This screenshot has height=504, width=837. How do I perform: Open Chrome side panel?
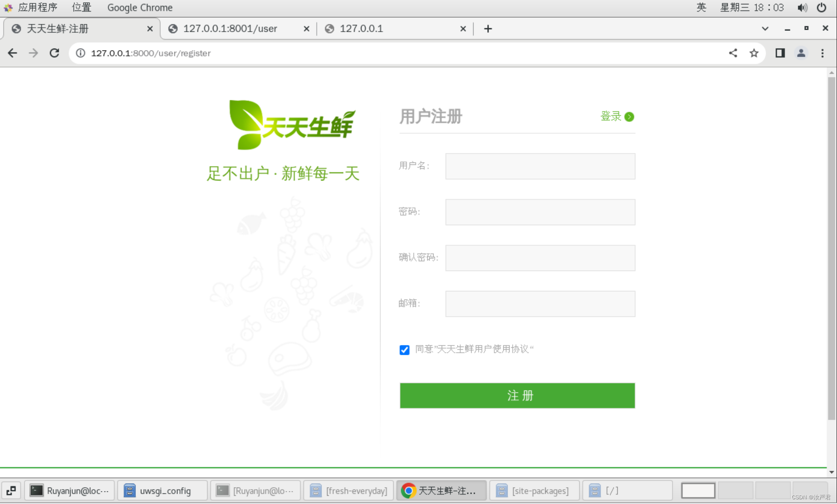click(780, 53)
